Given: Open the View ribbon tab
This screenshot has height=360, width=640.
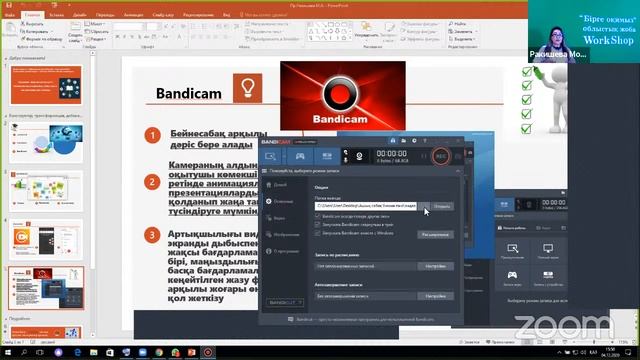Looking at the screenshot, I should pos(227,15).
